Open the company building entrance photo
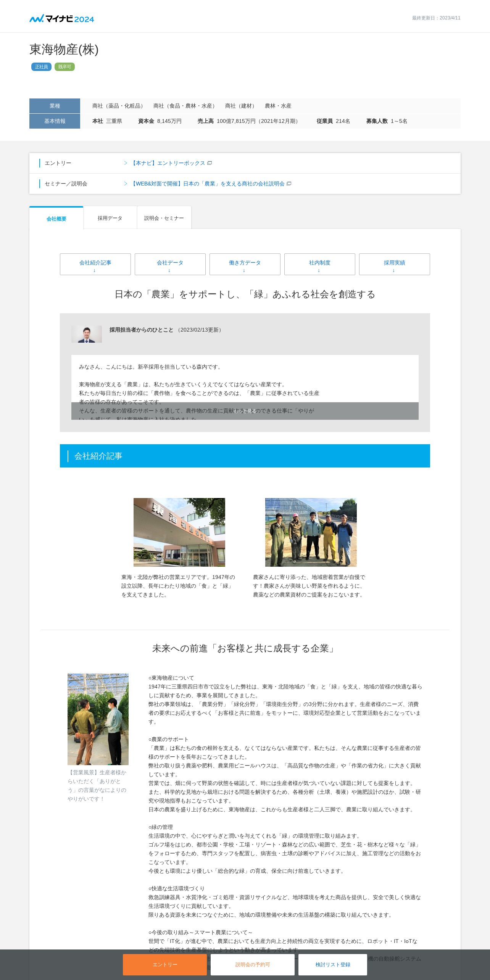This screenshot has height=980, width=490. 179,532
